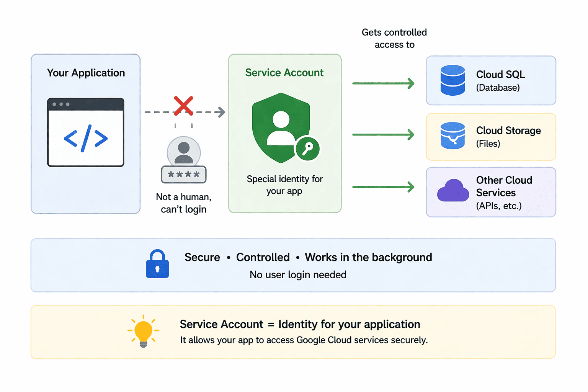This screenshot has height=392, width=588.
Task: Click the purple cloud icon
Action: coord(453,191)
